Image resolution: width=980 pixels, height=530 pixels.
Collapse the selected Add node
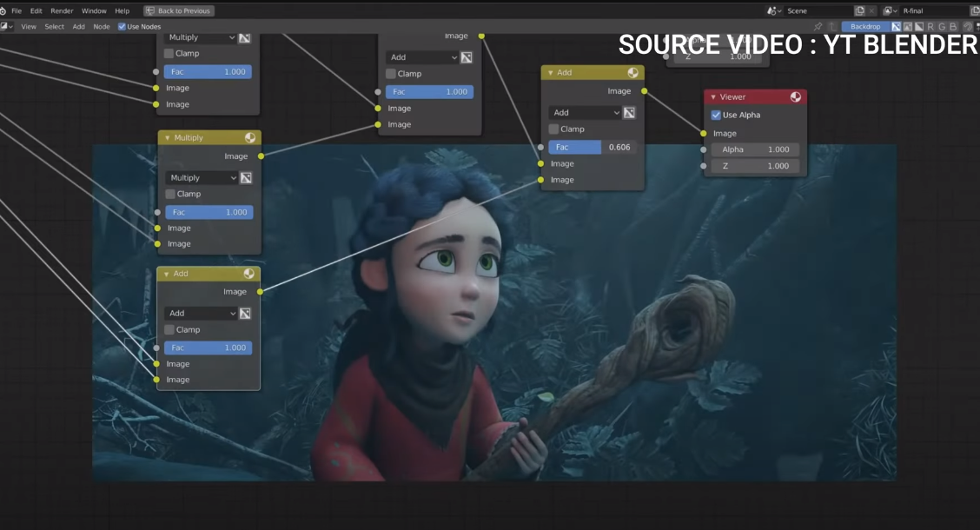[x=166, y=274]
